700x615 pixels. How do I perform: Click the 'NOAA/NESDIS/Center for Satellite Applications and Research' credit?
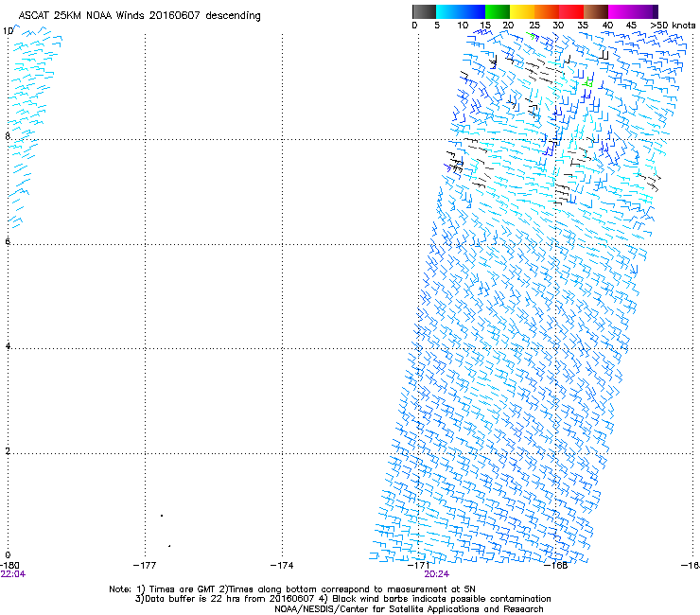tap(409, 609)
